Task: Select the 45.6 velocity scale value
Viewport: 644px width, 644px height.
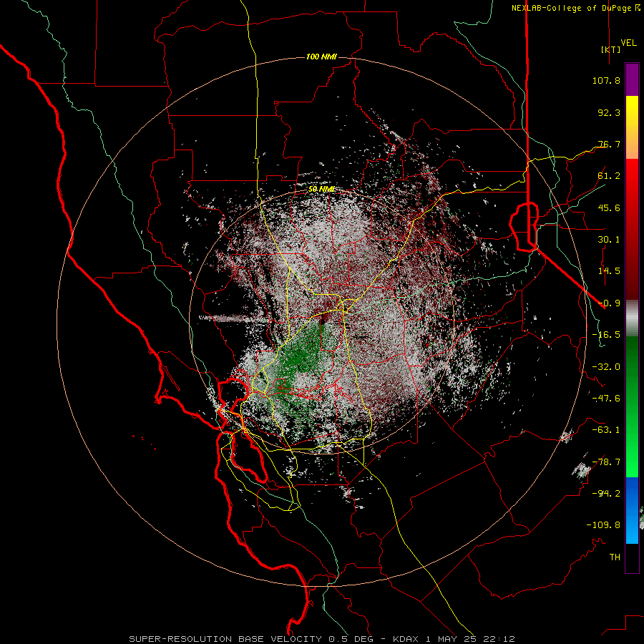Action: tap(609, 208)
